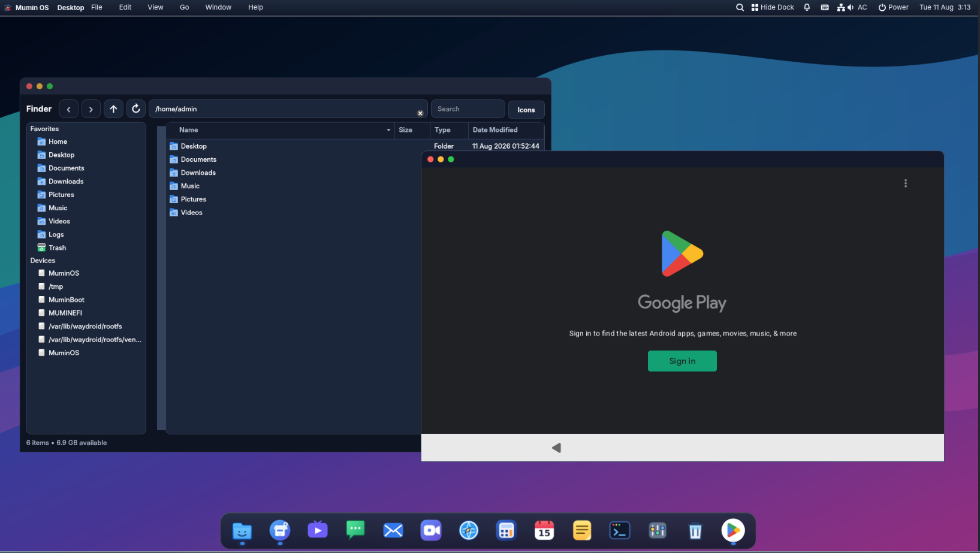This screenshot has height=553, width=980.
Task: Open the Trash bin dock icon
Action: [x=695, y=530]
